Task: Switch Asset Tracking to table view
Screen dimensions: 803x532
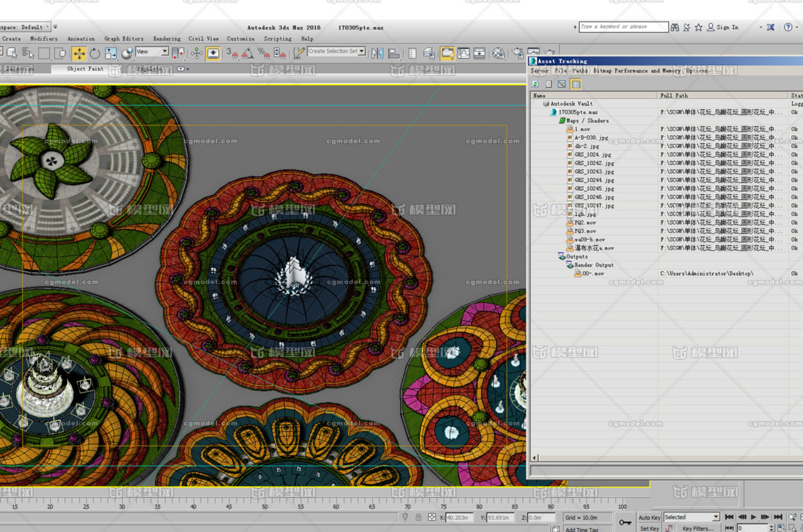Action: [x=575, y=83]
